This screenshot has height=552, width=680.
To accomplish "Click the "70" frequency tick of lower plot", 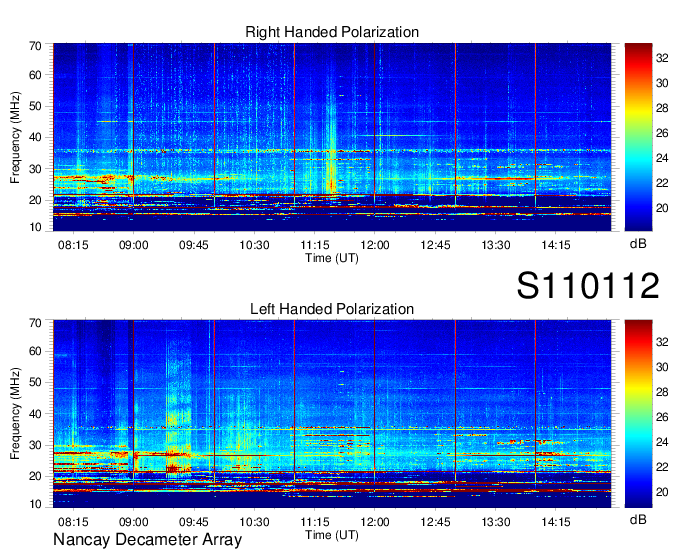I will (x=36, y=323).
